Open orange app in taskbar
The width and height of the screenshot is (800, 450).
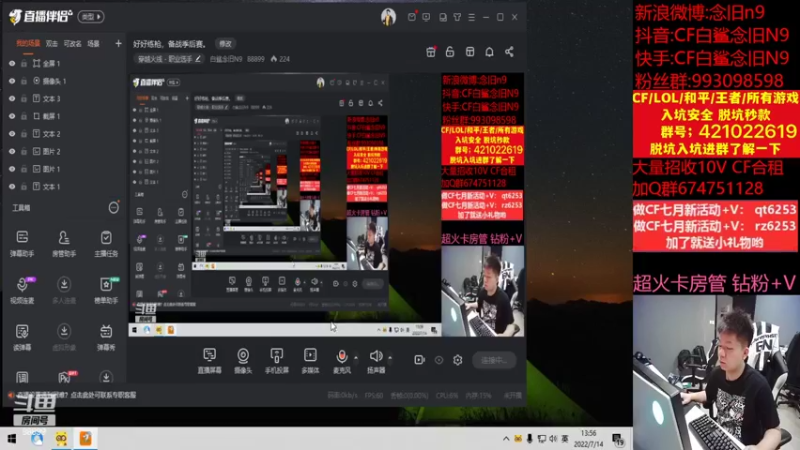85,438
